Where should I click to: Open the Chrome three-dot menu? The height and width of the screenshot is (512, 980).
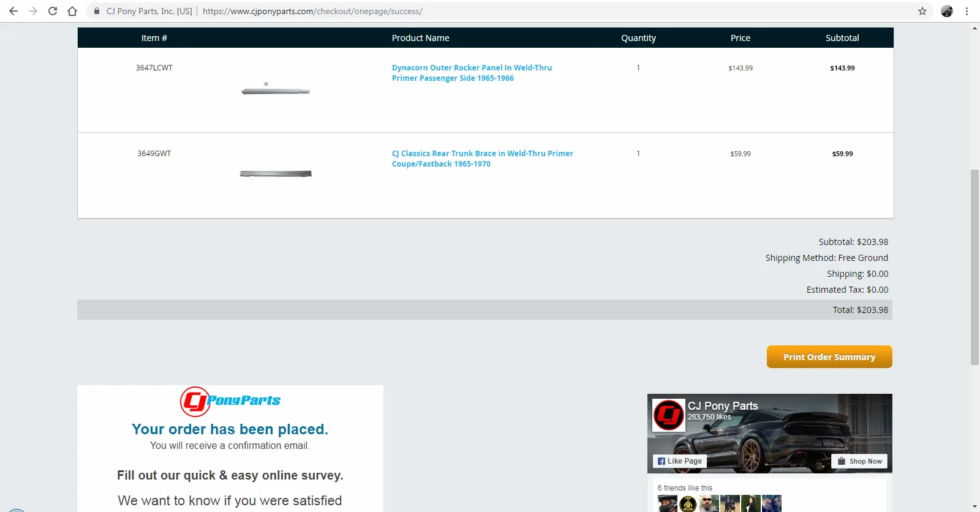[x=967, y=11]
